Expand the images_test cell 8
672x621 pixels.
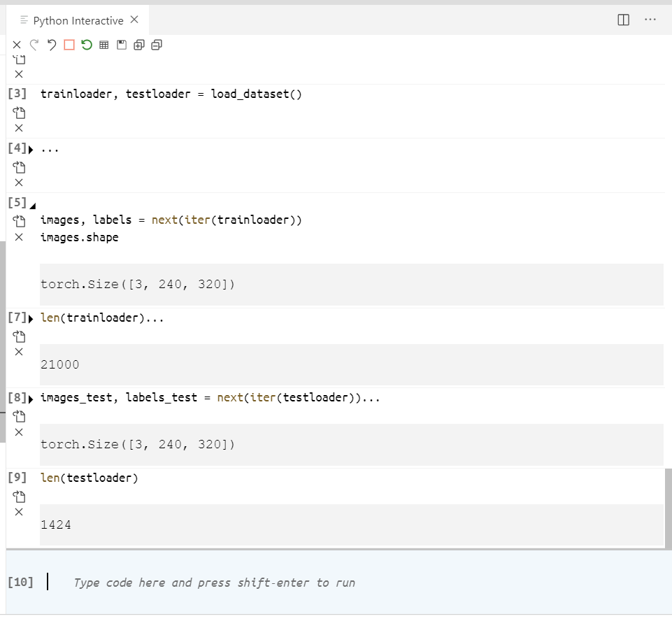tap(31, 399)
